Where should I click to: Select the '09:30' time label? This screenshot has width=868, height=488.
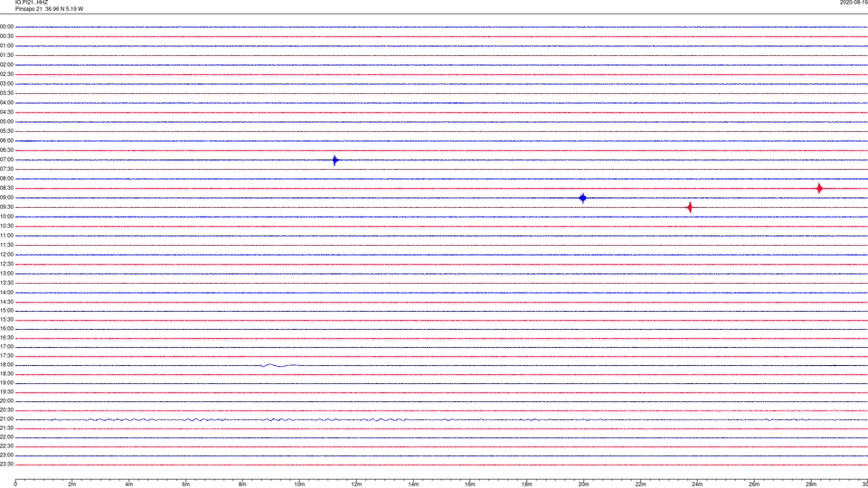(6, 207)
